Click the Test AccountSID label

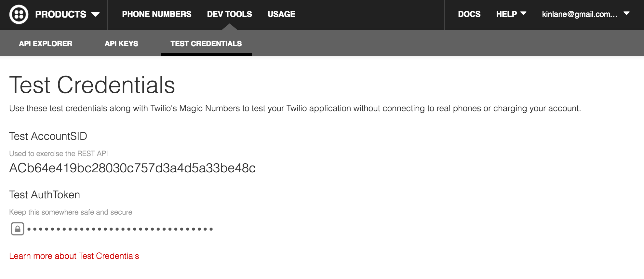click(x=48, y=136)
